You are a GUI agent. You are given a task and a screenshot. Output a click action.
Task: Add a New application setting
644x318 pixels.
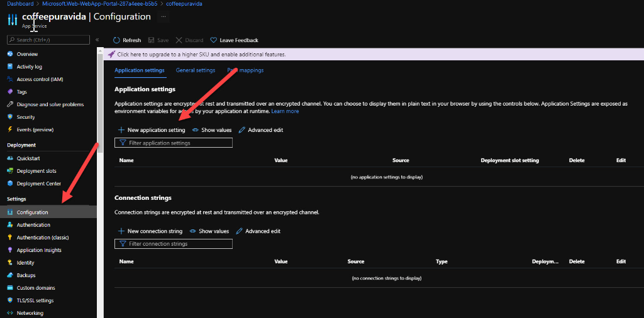(x=152, y=130)
